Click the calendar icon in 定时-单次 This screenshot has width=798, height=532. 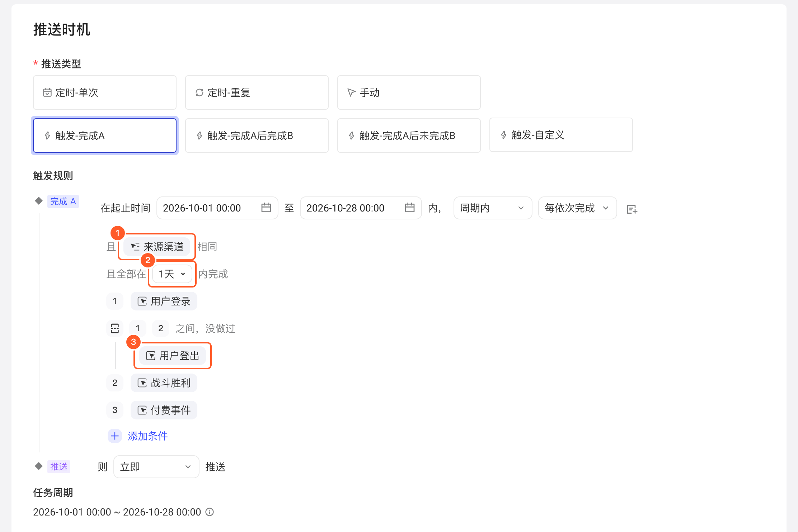(x=47, y=92)
